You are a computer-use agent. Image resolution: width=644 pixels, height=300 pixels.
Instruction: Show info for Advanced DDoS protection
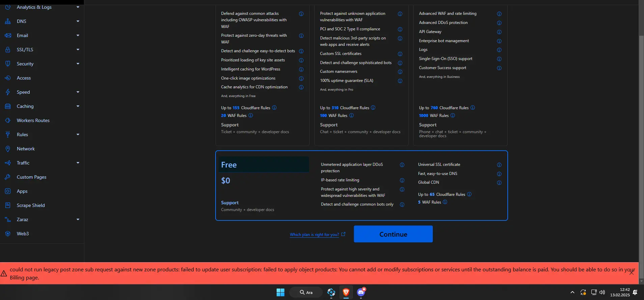click(x=499, y=23)
